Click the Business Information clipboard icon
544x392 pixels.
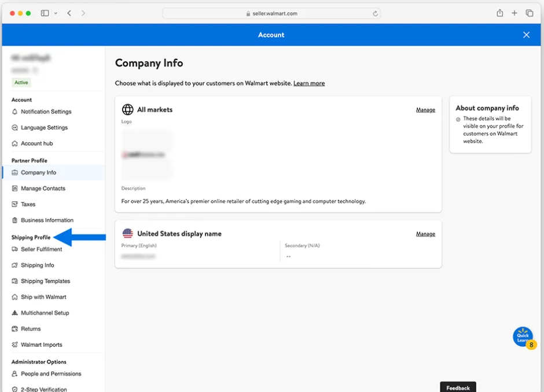pos(14,220)
